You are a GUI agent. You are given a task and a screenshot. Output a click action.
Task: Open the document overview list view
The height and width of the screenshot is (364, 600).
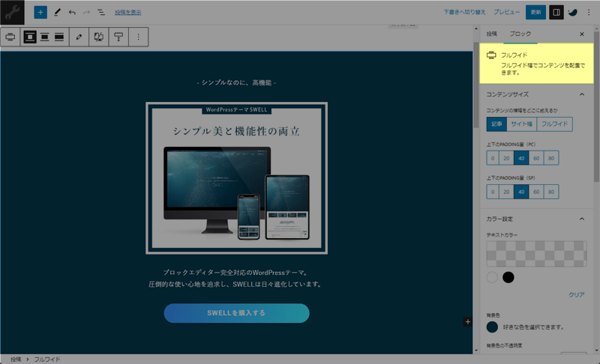(x=101, y=12)
